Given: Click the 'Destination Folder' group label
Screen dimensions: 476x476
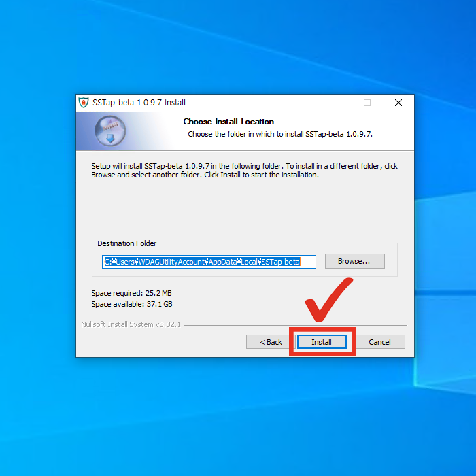Looking at the screenshot, I should pyautogui.click(x=126, y=243).
